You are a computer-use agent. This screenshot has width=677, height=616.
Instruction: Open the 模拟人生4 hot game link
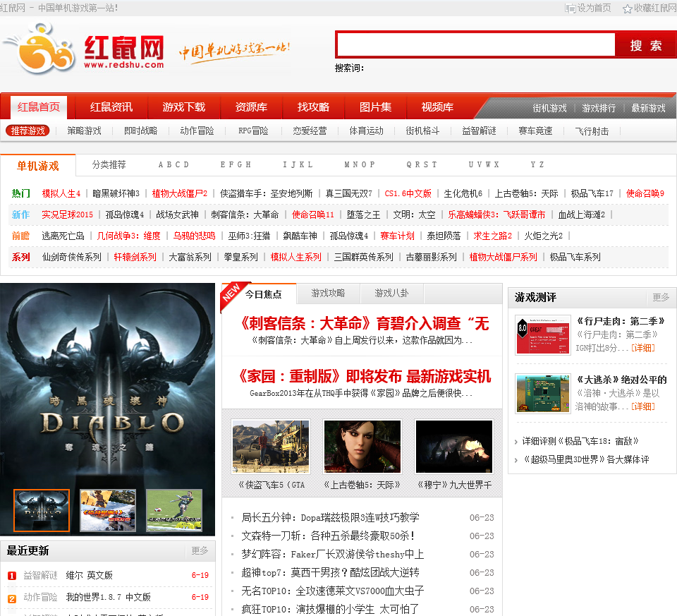[61, 193]
